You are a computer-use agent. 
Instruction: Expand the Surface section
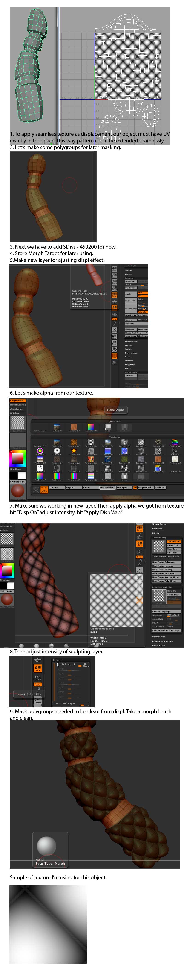coord(129,349)
